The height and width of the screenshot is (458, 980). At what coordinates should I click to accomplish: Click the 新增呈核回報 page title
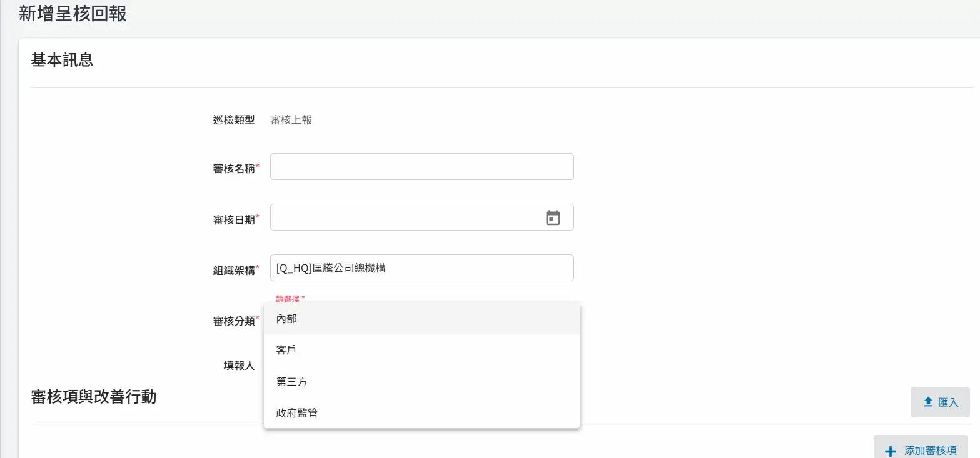pyautogui.click(x=73, y=14)
